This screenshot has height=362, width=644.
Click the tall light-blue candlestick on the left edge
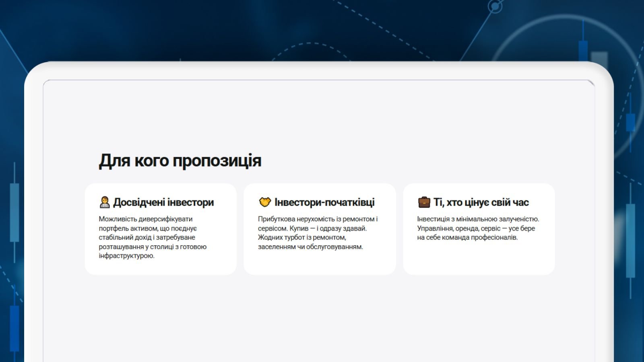point(14,212)
